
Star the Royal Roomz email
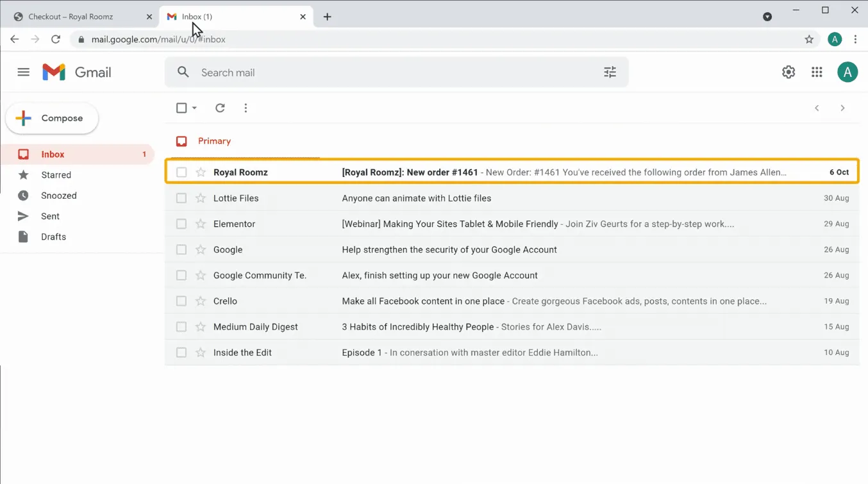[x=201, y=172]
